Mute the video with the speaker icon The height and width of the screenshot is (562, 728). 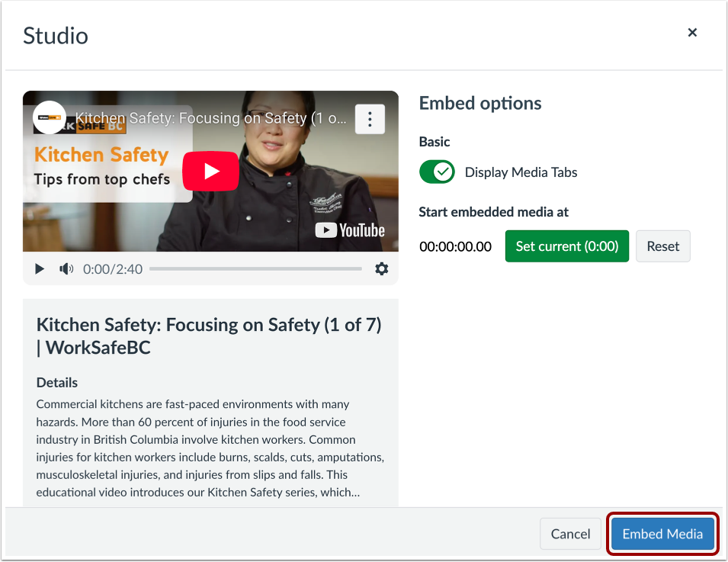(x=66, y=268)
